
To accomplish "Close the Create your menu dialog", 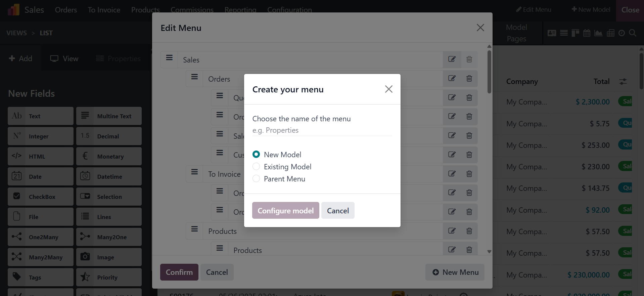I will pyautogui.click(x=388, y=89).
